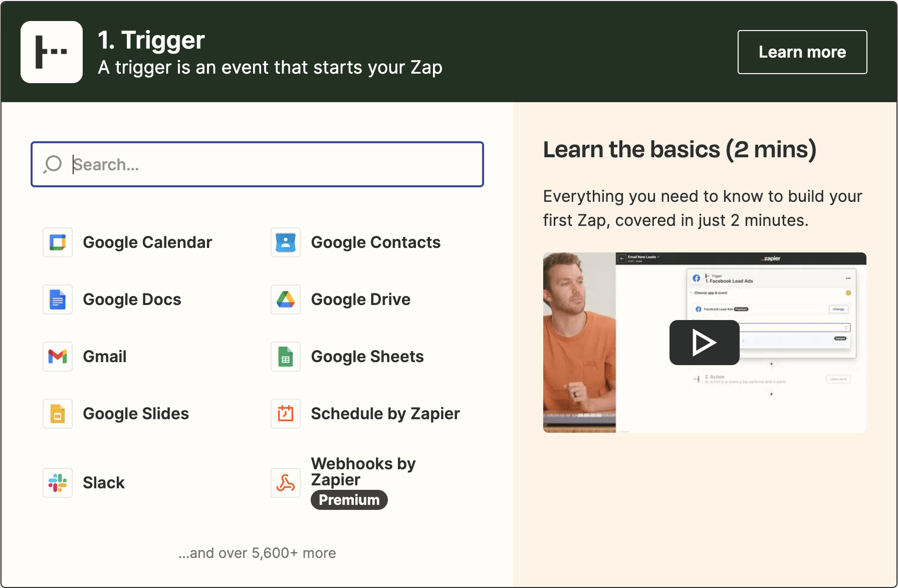Open the Learn more button

(802, 52)
